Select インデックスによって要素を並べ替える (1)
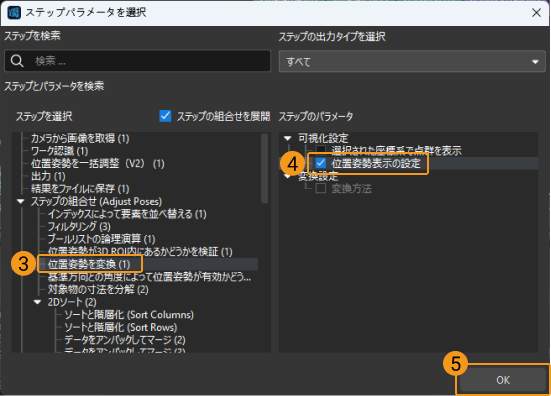The image size is (551, 396). tap(127, 214)
